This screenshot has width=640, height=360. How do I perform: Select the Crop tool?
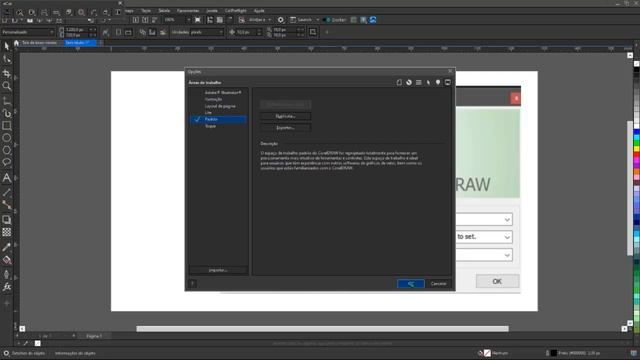point(7,73)
